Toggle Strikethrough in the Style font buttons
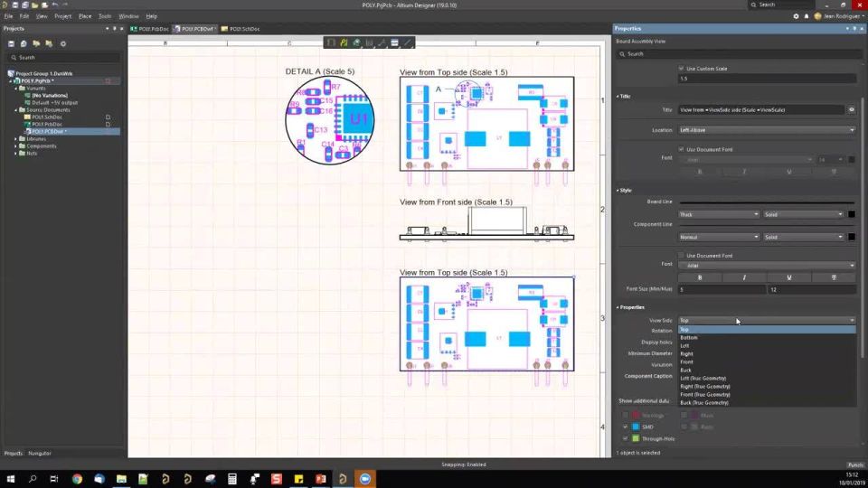The height and width of the screenshot is (488, 868). click(834, 277)
